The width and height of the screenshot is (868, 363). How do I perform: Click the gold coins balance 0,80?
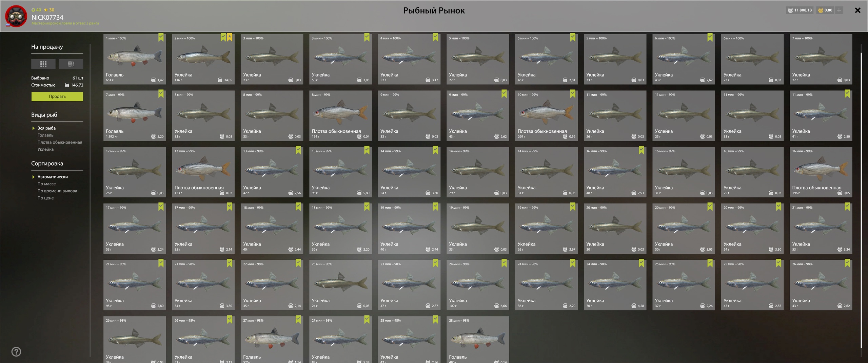pos(825,10)
